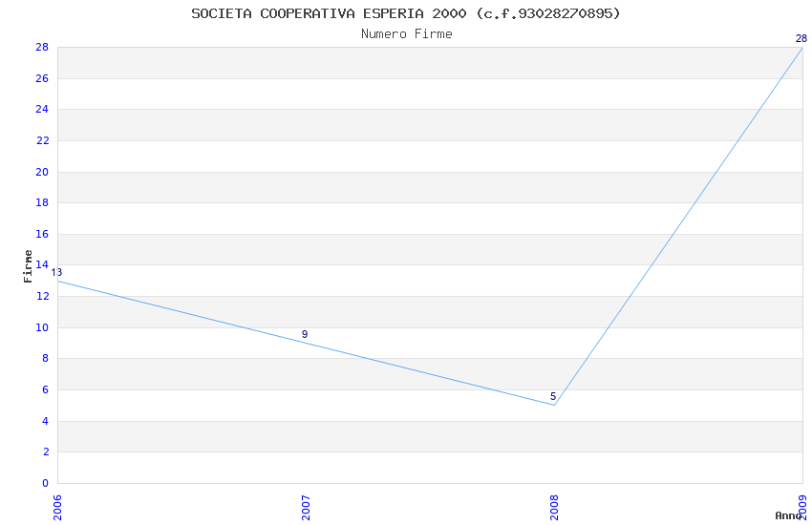812x525 pixels.
Task: Click the Firme y-axis title
Action: pos(28,266)
